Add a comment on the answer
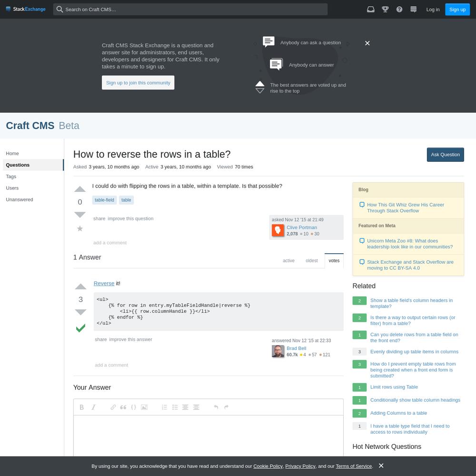The image size is (476, 476). coord(111,365)
